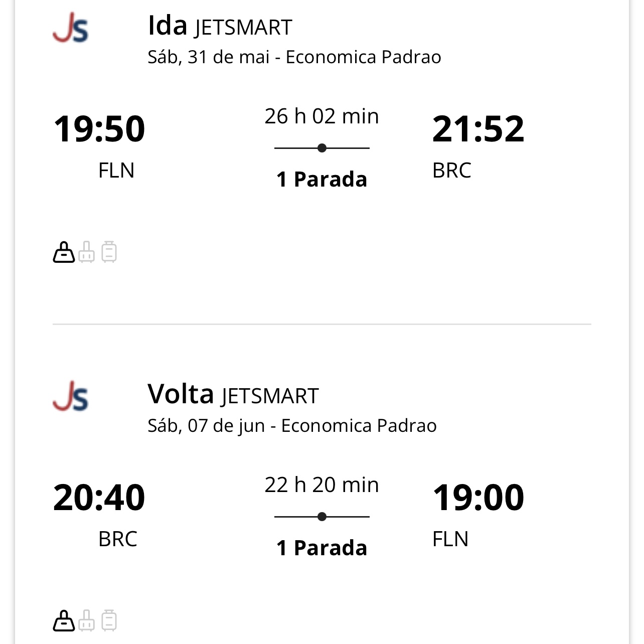The height and width of the screenshot is (644, 644).
Task: Click the "Ida JETSMART" flight heading
Action: 220,26
